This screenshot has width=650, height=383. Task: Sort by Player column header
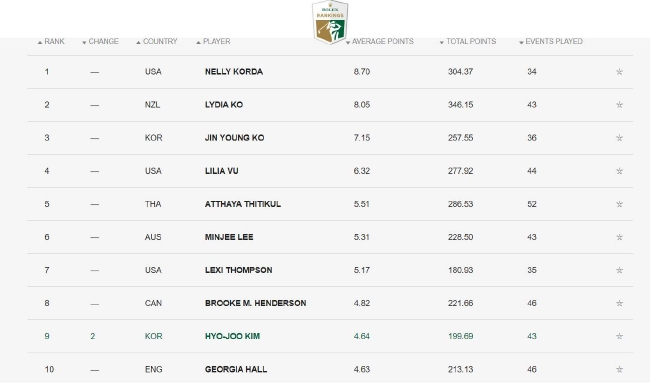tap(213, 41)
